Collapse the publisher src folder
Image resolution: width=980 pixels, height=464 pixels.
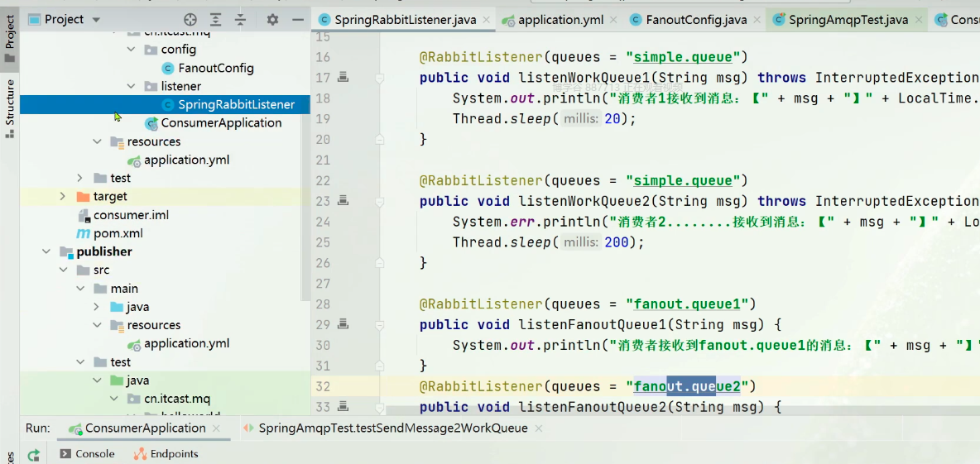(63, 270)
